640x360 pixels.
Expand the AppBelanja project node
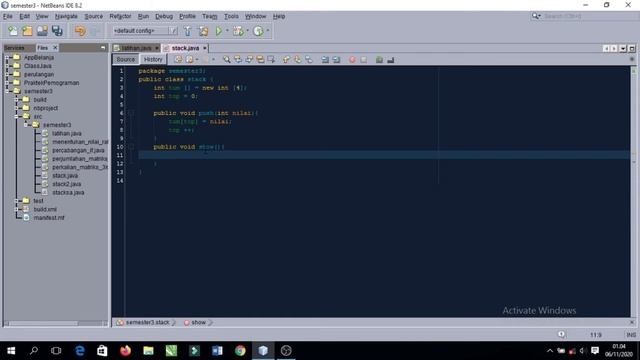point(7,58)
